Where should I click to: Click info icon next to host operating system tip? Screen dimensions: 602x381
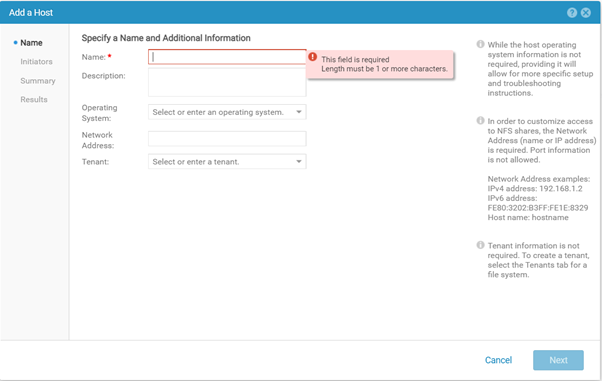pos(480,44)
